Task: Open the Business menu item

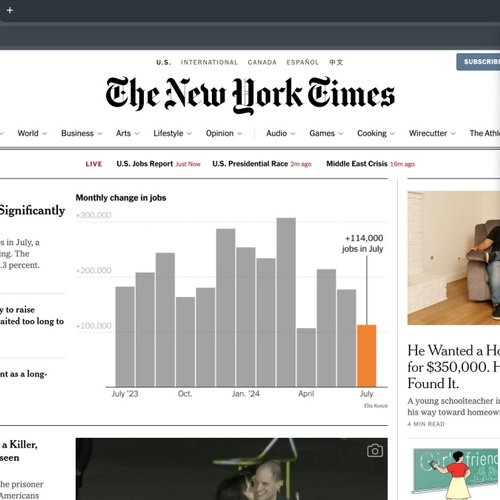Action: (77, 133)
